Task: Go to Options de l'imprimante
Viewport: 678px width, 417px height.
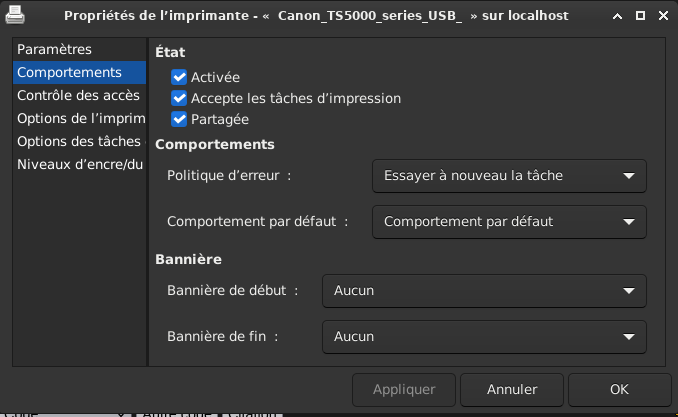Action: pyautogui.click(x=80, y=119)
